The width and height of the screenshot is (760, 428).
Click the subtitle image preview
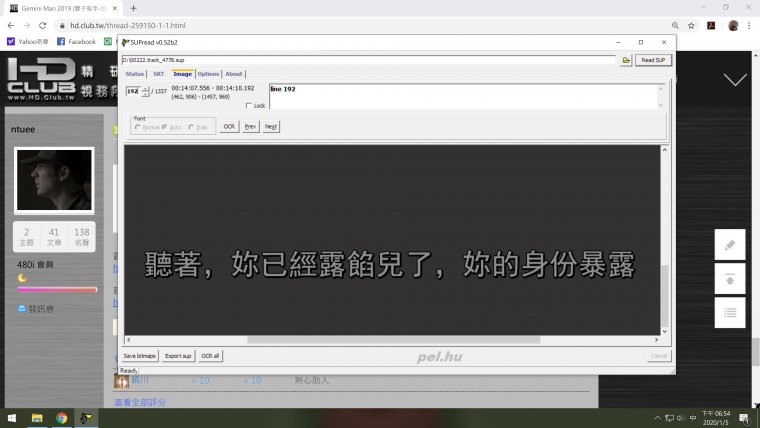392,240
